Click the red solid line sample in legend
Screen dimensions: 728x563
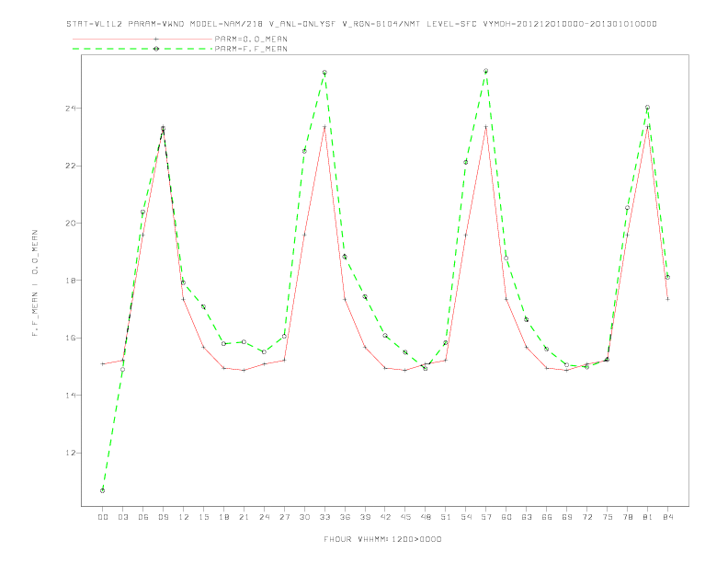coord(142,39)
